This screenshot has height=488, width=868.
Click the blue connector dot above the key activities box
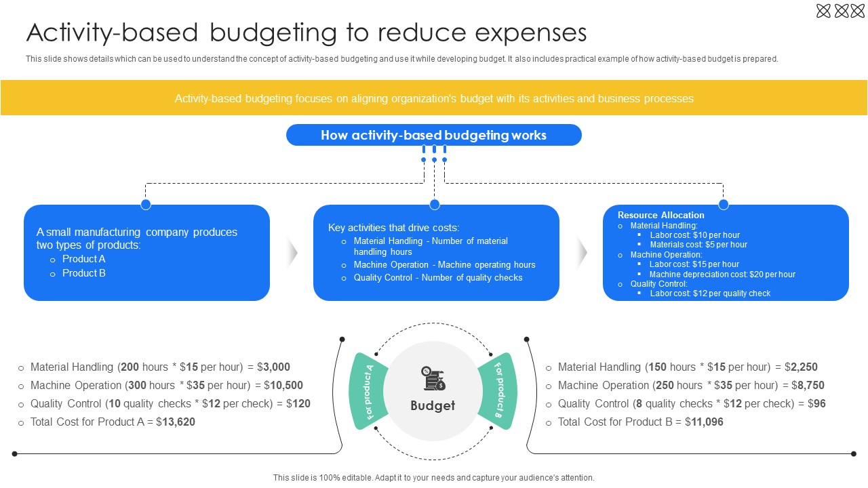click(435, 205)
